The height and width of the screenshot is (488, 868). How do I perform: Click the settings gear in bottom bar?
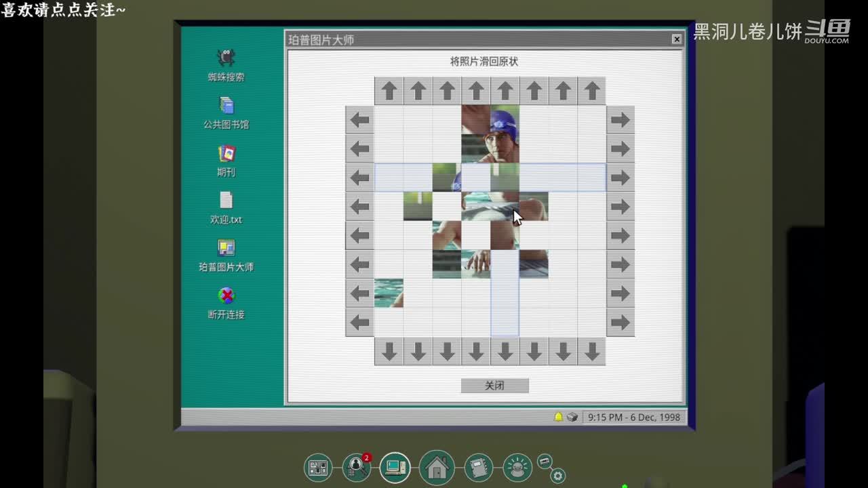tap(558, 476)
